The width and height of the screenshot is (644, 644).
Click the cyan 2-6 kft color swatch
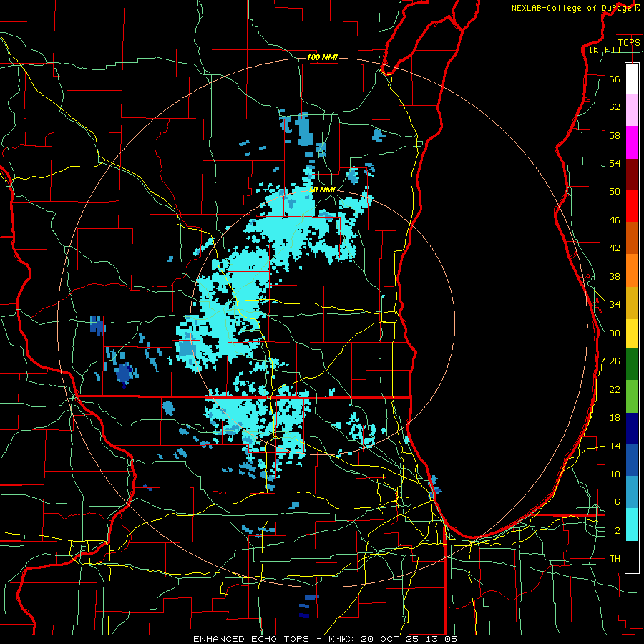coord(632,525)
